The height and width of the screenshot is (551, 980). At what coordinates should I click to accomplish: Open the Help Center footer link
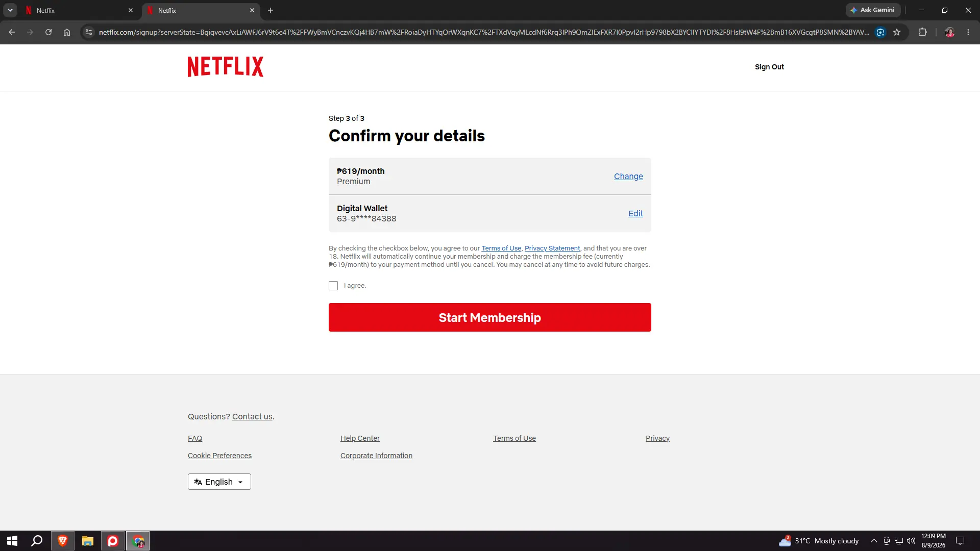[x=360, y=438]
